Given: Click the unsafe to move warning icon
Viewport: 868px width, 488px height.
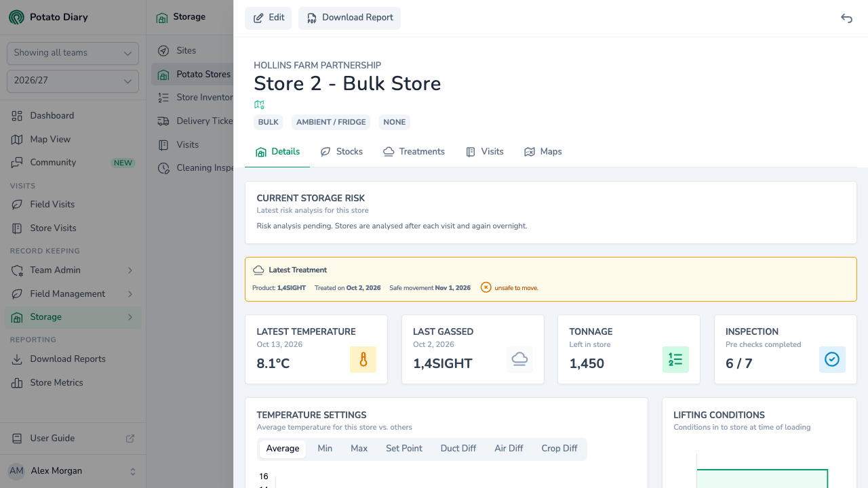Looking at the screenshot, I should (x=486, y=287).
